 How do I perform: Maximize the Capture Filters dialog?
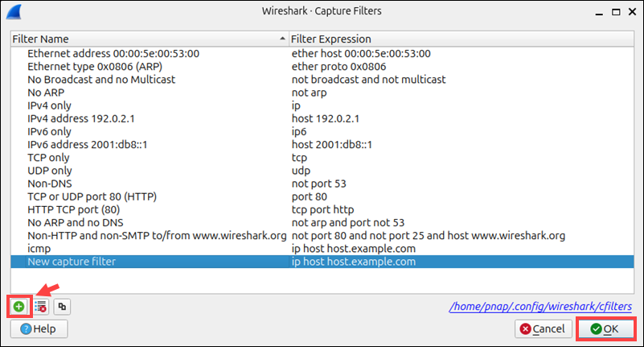[x=616, y=12]
